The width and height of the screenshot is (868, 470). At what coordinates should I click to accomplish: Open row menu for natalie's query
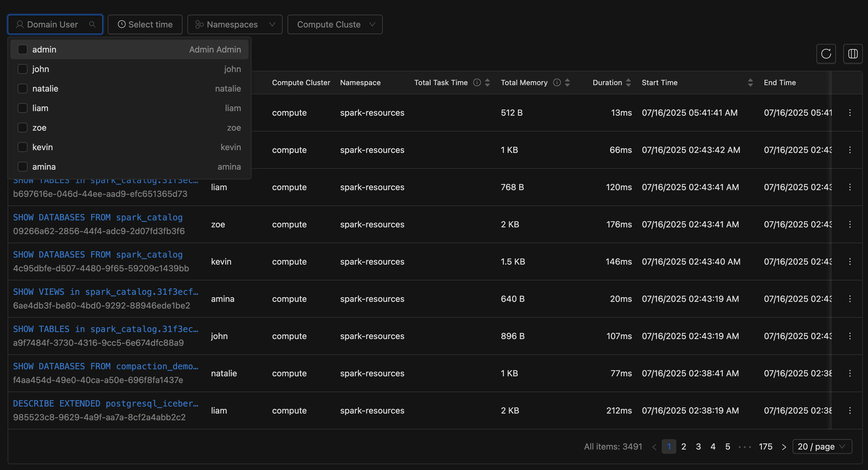point(850,373)
